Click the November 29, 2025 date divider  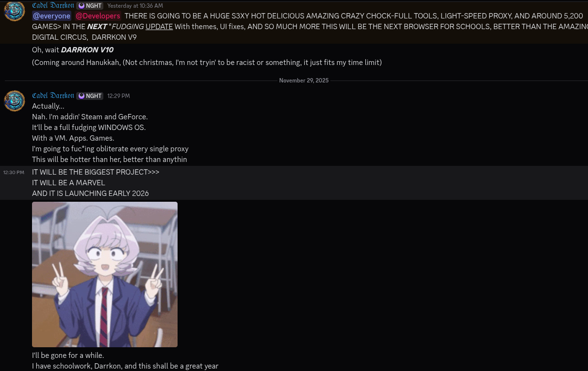[x=304, y=81]
